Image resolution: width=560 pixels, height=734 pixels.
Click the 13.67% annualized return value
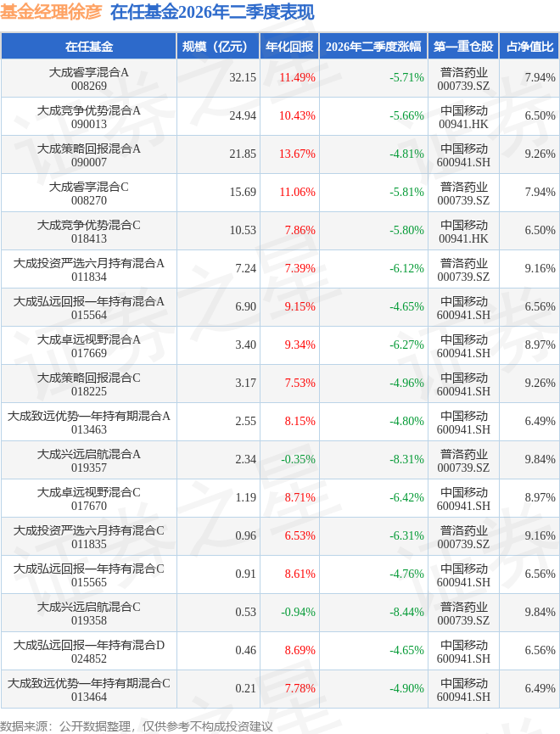tap(297, 154)
